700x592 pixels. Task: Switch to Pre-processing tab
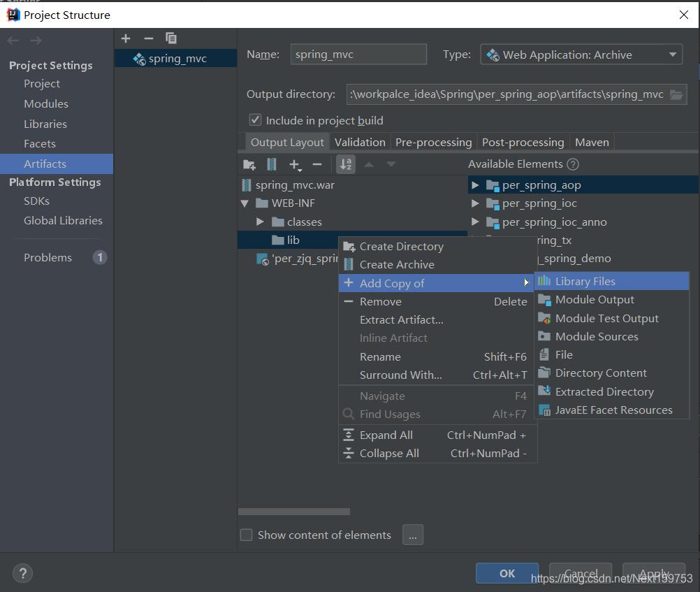[x=433, y=142]
